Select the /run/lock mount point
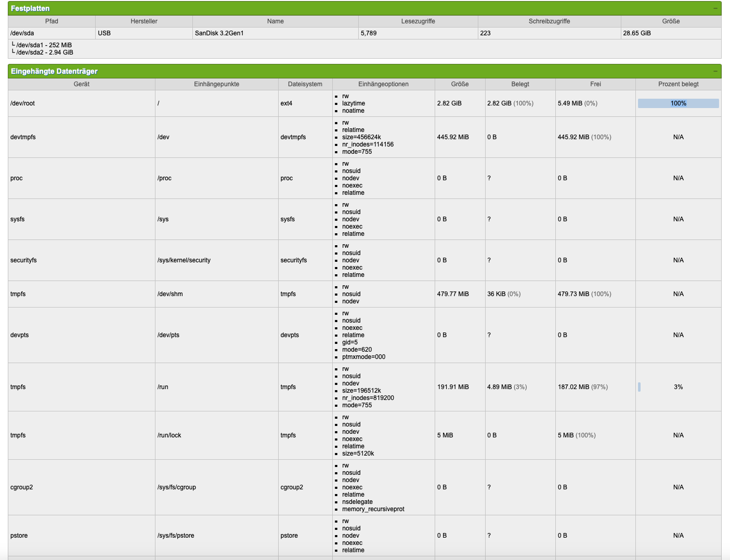This screenshot has height=560, width=730. pyautogui.click(x=170, y=435)
